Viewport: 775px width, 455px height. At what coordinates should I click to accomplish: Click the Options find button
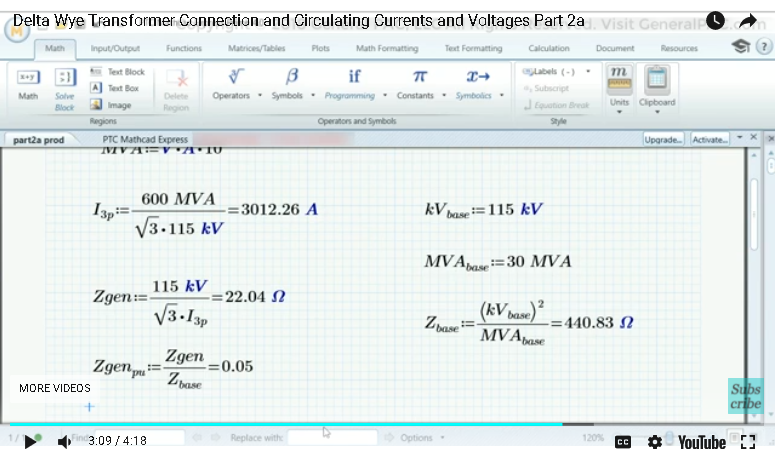click(416, 438)
